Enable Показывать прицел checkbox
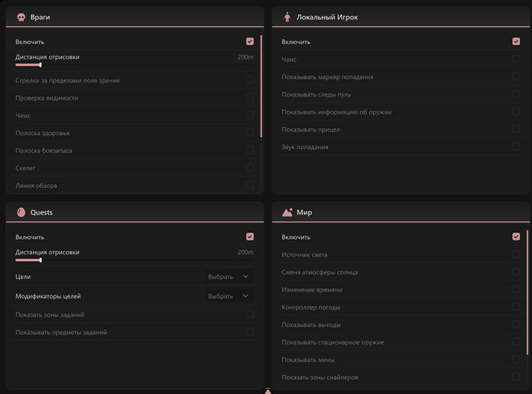The height and width of the screenshot is (394, 532). coord(516,129)
